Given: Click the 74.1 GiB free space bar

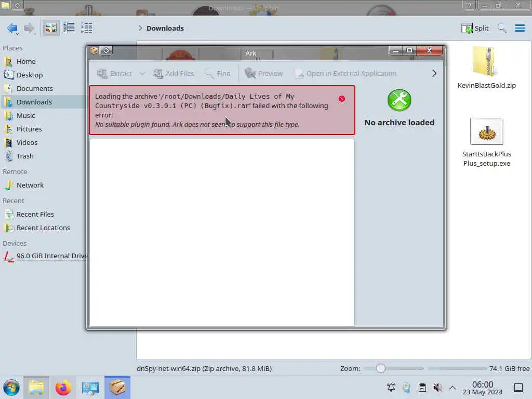Looking at the screenshot, I should coord(478,368).
